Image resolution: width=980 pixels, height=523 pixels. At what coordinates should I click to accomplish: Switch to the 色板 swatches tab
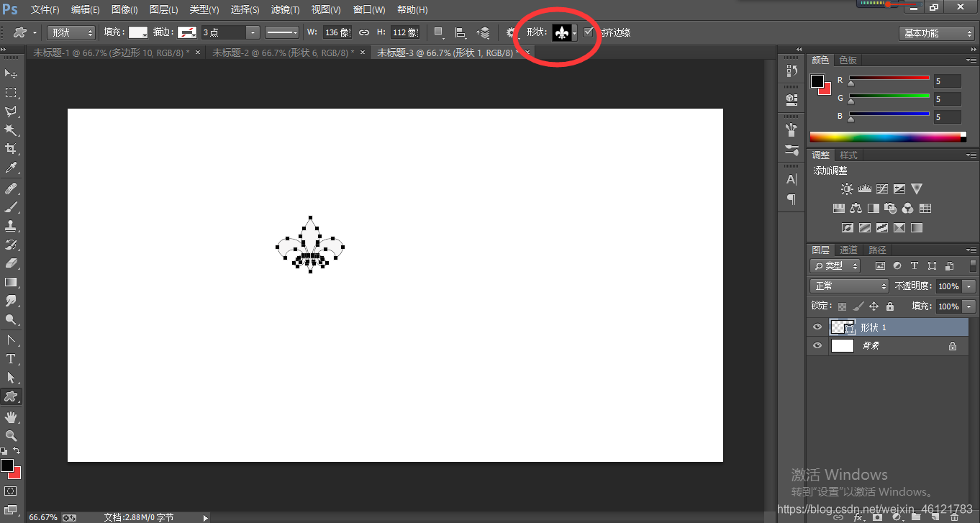[848, 60]
